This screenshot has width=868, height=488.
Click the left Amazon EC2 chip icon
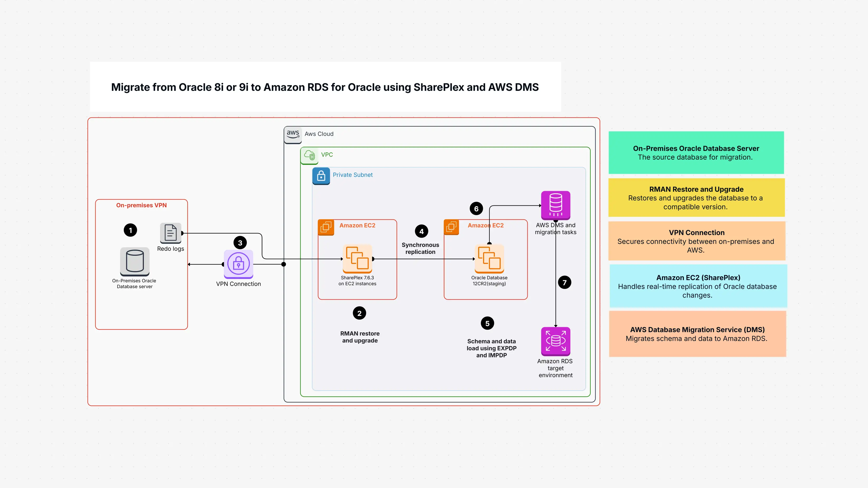point(326,227)
